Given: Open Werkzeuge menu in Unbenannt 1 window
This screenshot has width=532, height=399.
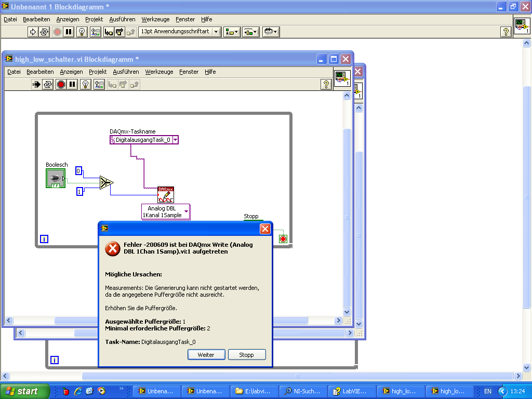Looking at the screenshot, I should click(x=155, y=19).
